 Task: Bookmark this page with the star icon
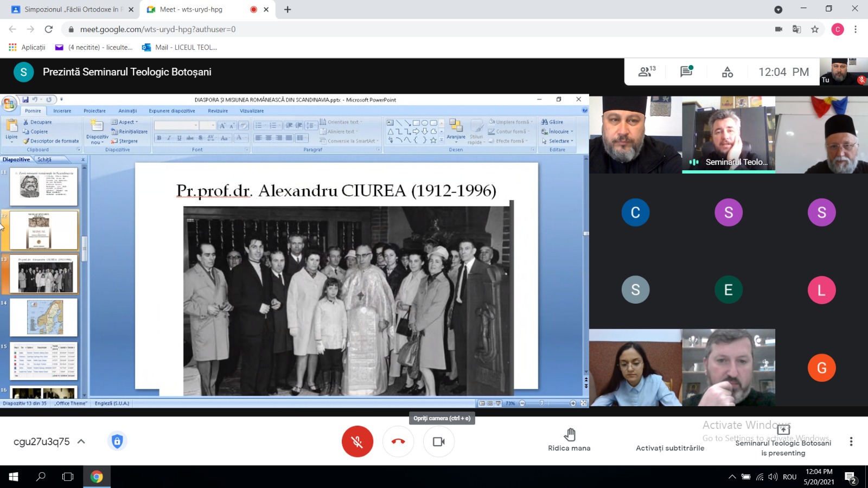point(815,29)
